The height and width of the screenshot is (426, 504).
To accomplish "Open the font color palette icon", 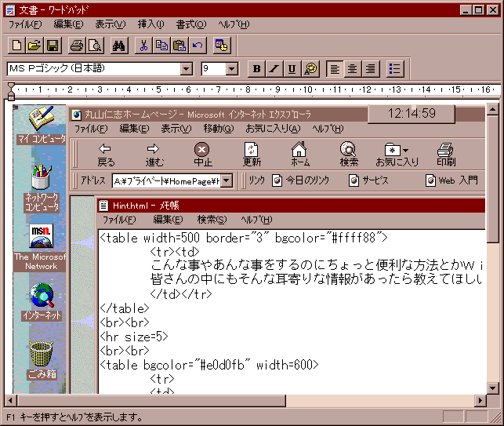I will pyautogui.click(x=310, y=69).
